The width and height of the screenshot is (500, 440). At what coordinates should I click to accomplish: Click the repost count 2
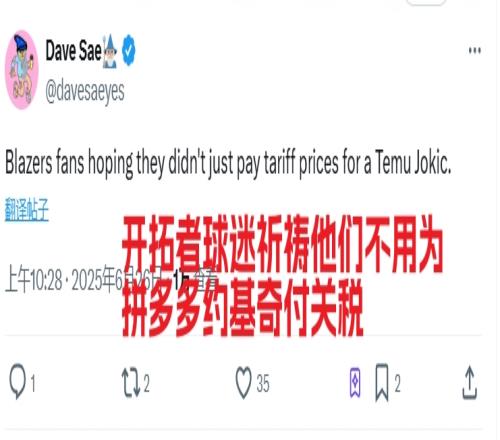[x=147, y=383]
